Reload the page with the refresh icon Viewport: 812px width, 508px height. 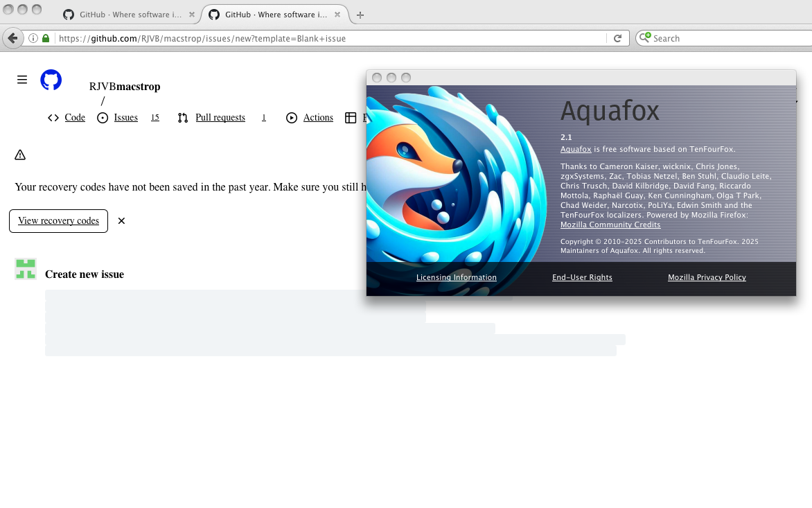coord(617,38)
